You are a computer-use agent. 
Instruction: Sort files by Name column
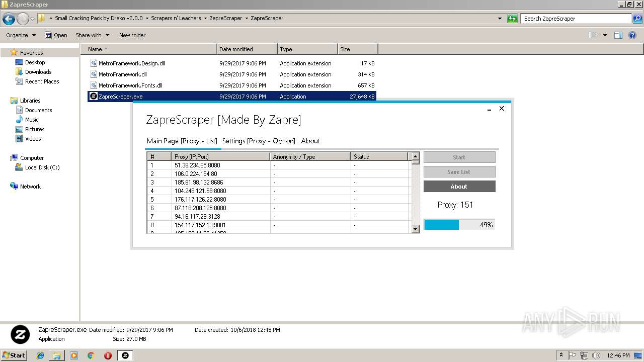click(x=149, y=49)
